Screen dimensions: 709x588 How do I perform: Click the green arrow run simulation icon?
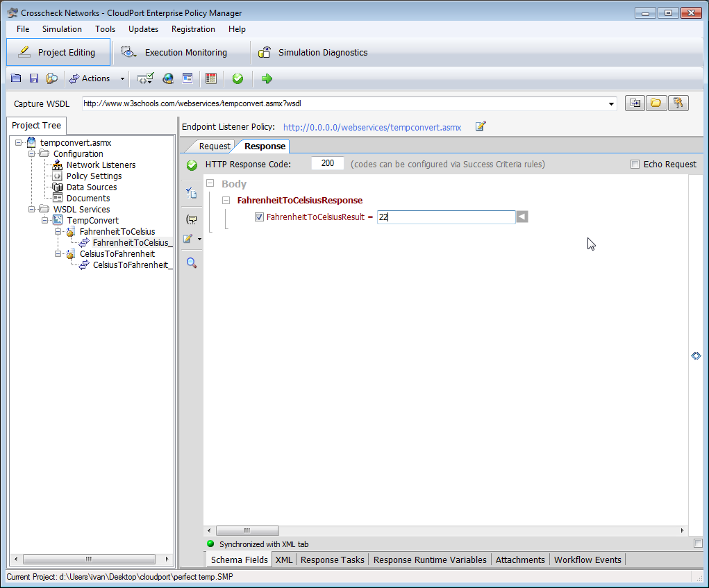(267, 78)
